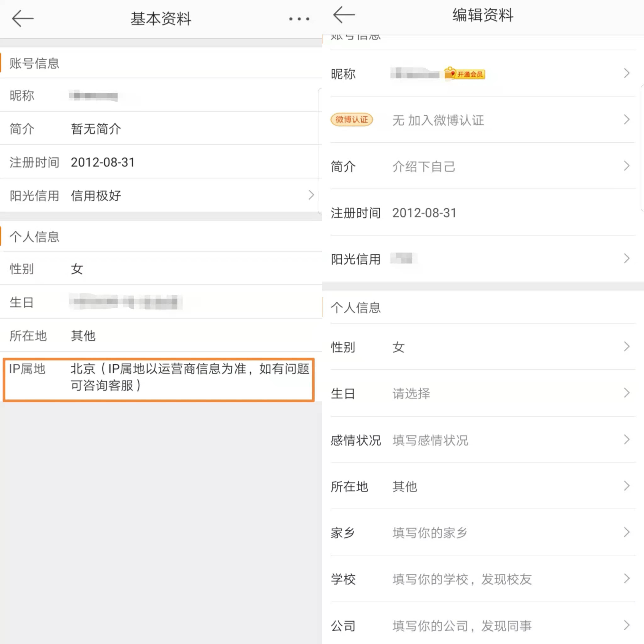Viewport: 644px width, 644px height.
Task: Click 学校 label
Action: 343,579
